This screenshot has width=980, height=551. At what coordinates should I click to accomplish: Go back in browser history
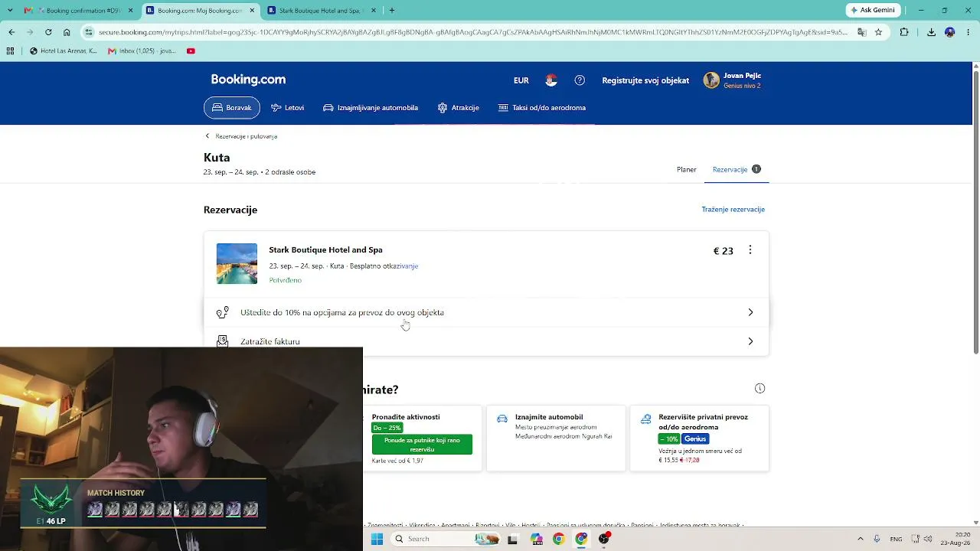tap(11, 32)
